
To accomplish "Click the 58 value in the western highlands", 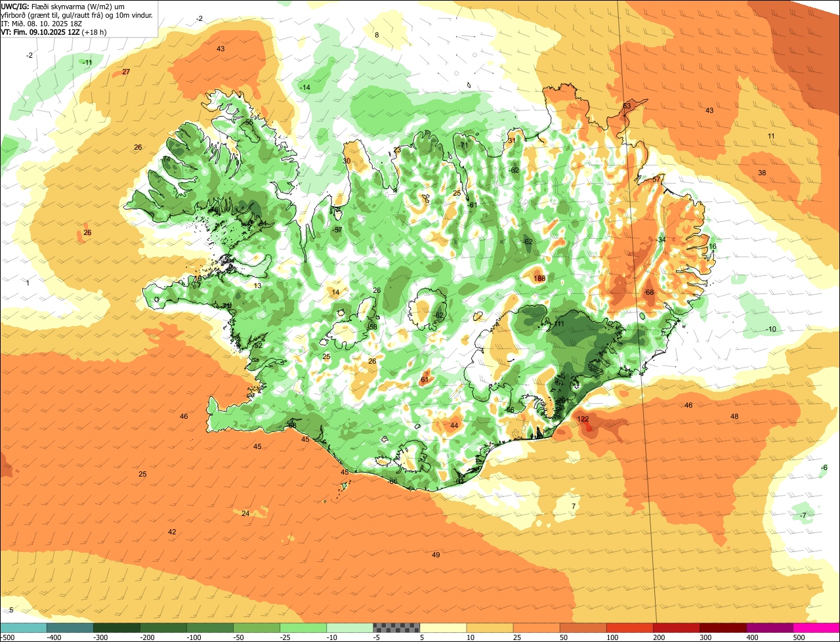I will coord(373,328).
